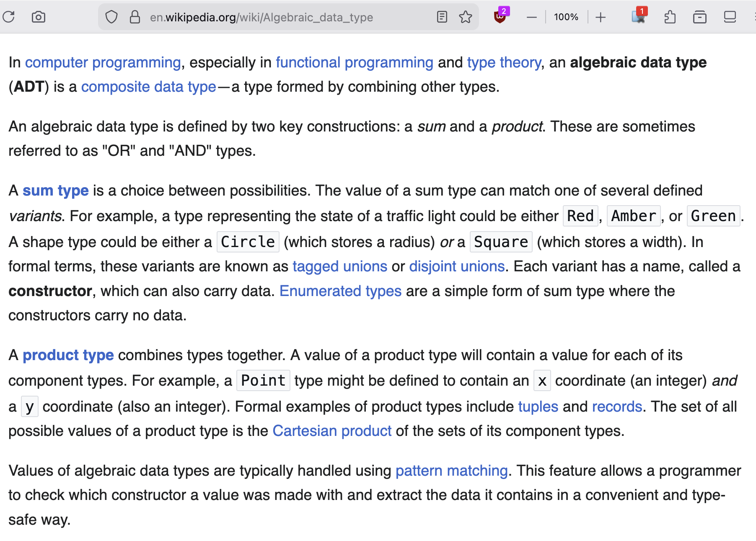The image size is (756, 541).
Task: Open the saved-tabs archive icon
Action: point(700,17)
